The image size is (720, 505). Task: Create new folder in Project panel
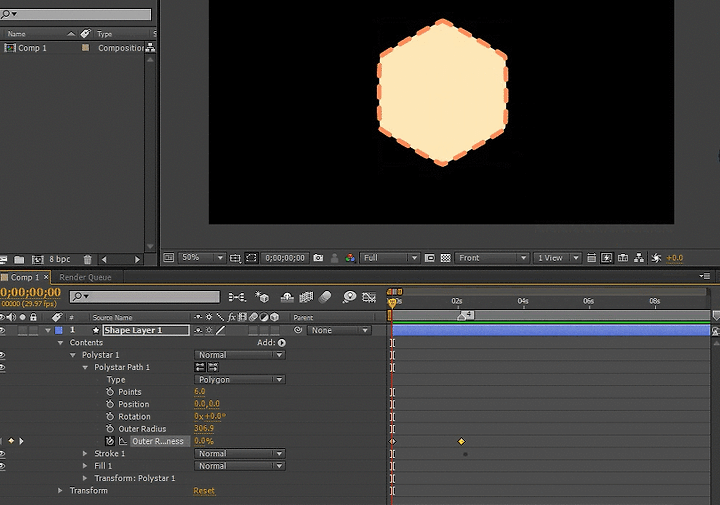19,259
